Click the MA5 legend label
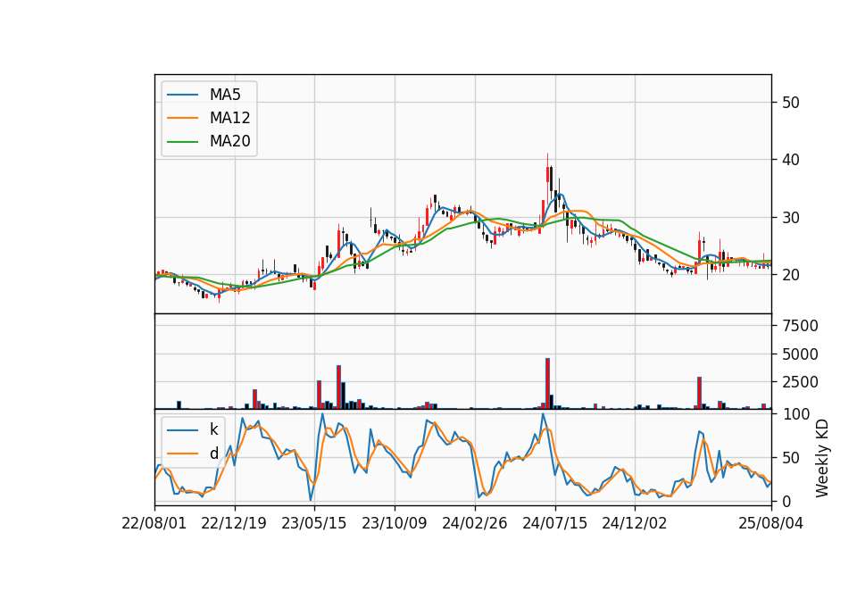Image resolution: width=857 pixels, height=616 pixels. point(225,95)
